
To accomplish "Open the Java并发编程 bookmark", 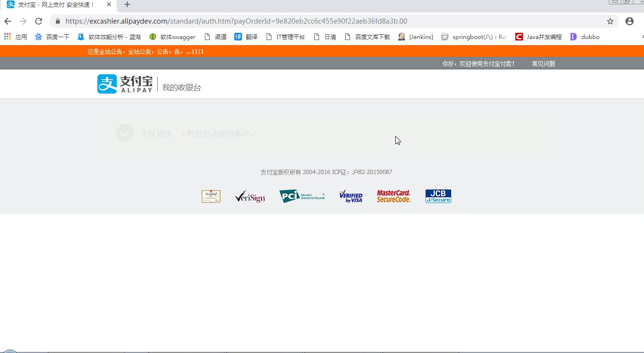I will 538,37.
